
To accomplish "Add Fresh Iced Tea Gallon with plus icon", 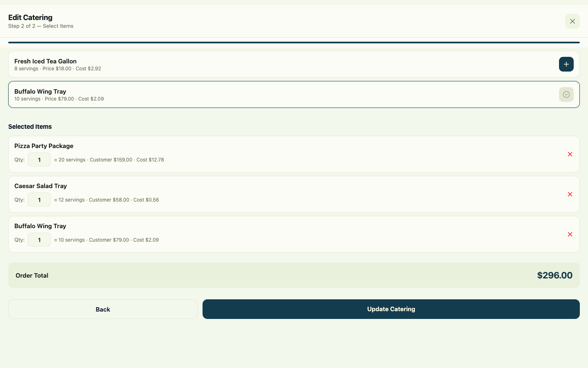I will click(566, 64).
